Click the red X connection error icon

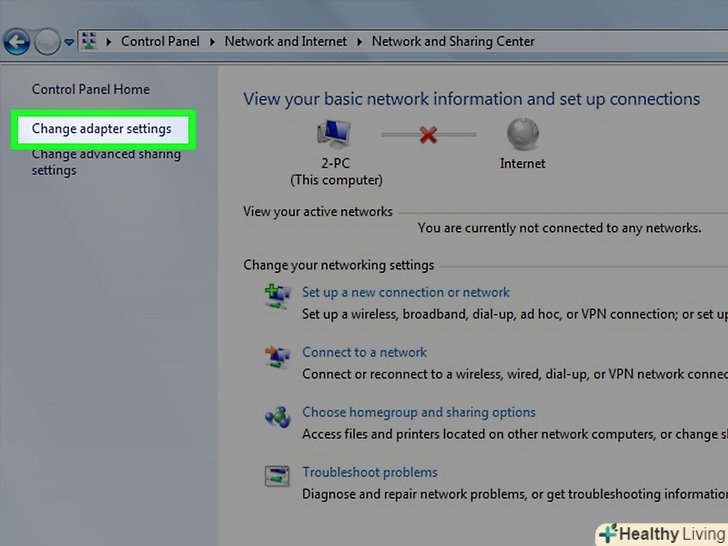coord(428,135)
